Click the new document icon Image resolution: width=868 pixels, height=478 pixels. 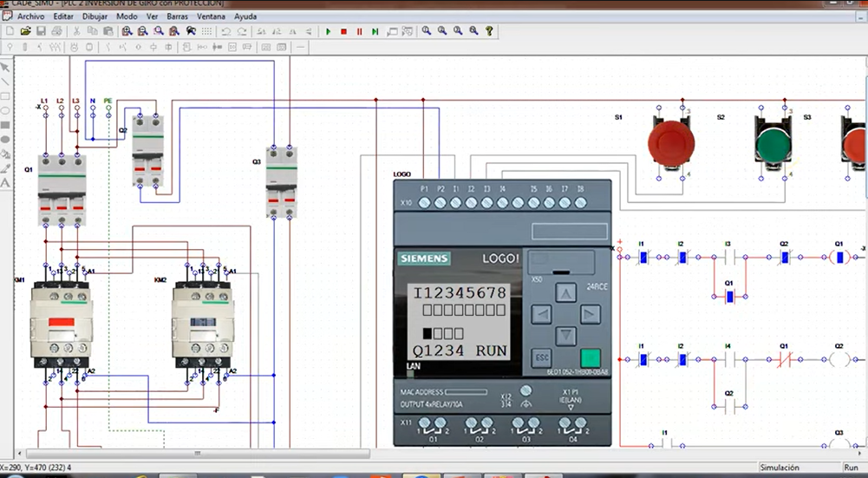(x=10, y=31)
